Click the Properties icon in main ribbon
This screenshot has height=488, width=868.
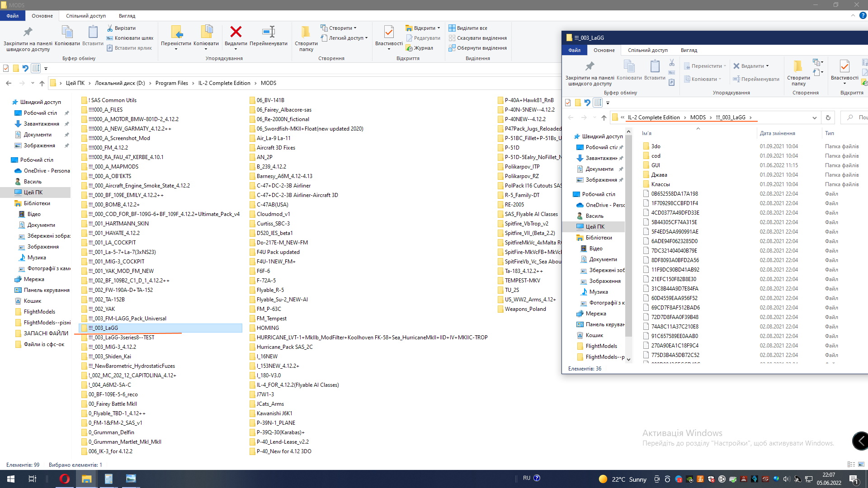(x=388, y=32)
